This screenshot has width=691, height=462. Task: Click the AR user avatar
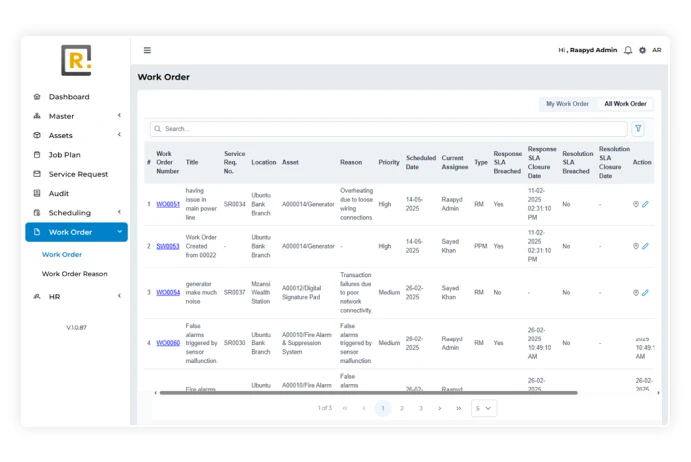[x=657, y=50]
